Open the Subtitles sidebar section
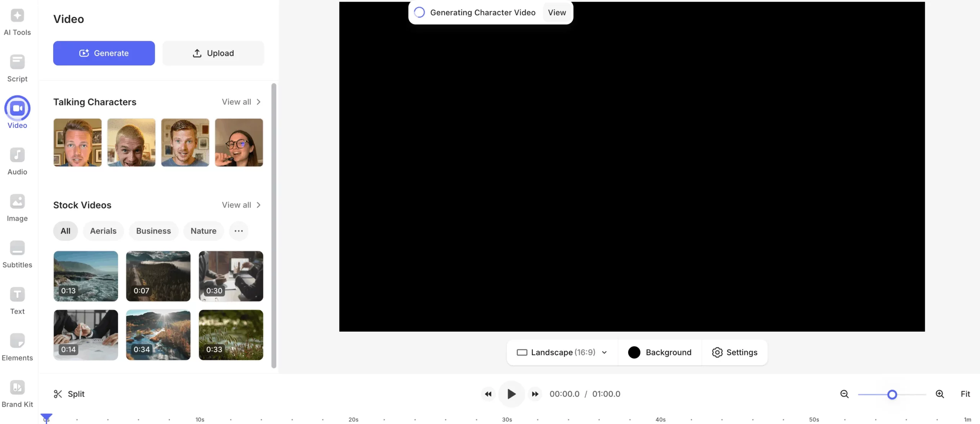 (x=17, y=255)
